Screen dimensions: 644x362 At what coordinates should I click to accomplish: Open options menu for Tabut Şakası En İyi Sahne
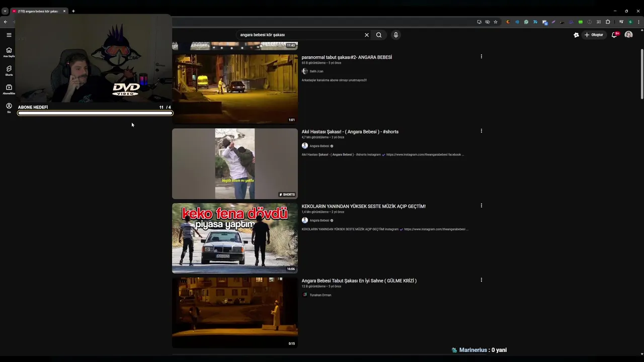(481, 280)
